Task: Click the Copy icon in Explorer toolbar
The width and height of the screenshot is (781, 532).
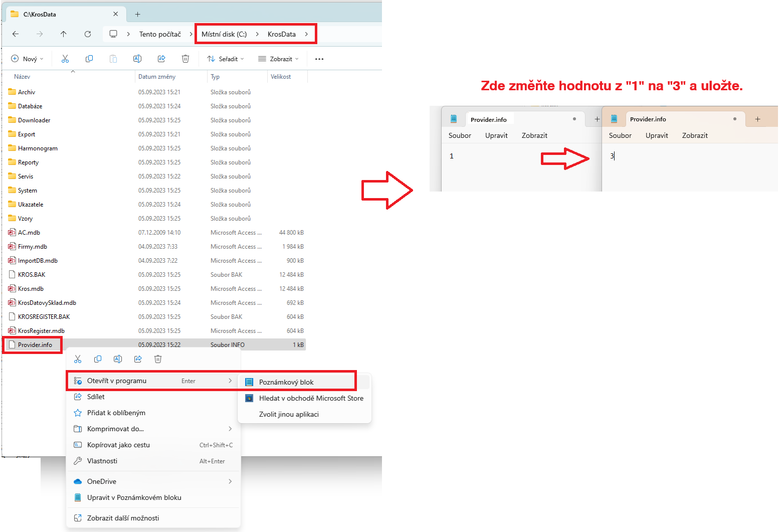Action: pyautogui.click(x=89, y=59)
